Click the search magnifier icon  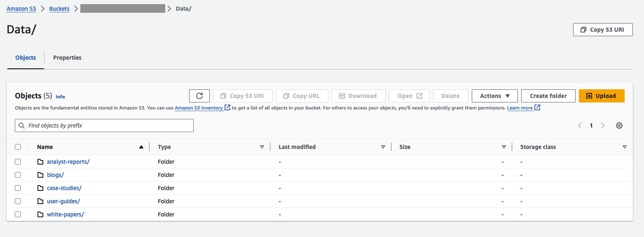[x=22, y=125]
